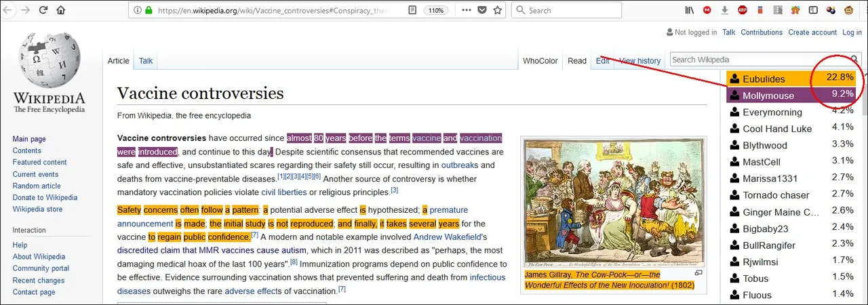868x305 pixels.
Task: Open the Cow-Pock cartoon thumbnail
Action: coord(612,203)
